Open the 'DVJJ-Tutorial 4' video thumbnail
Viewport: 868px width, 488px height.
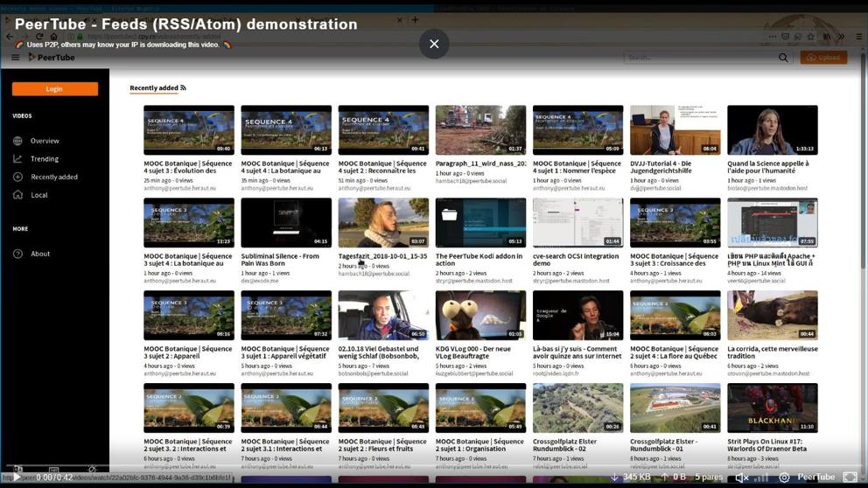coord(675,130)
